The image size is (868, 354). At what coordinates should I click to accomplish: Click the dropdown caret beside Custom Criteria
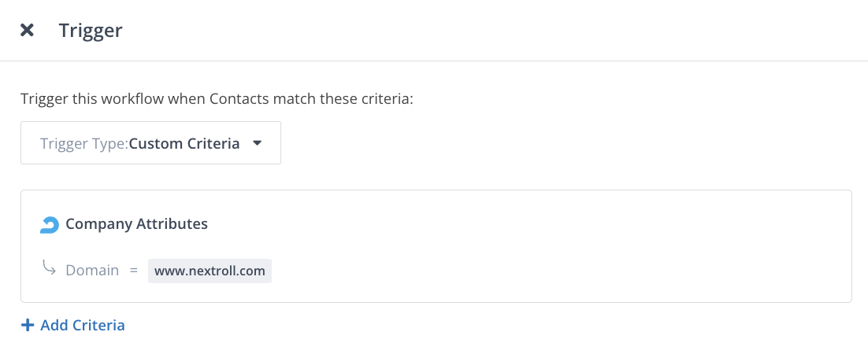[257, 144]
